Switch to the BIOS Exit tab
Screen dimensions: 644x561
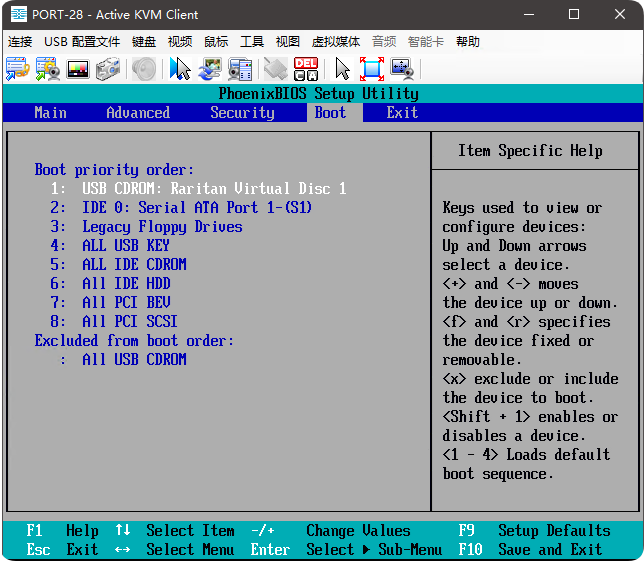point(402,113)
